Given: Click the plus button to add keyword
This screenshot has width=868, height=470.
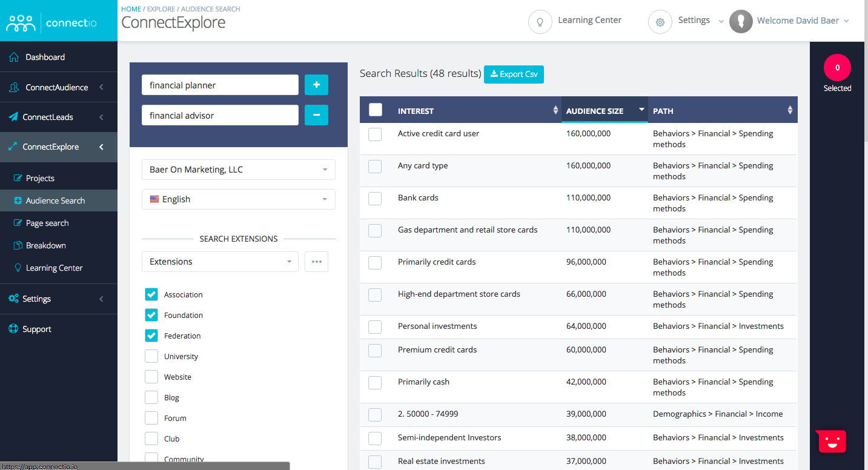Looking at the screenshot, I should pos(316,85).
